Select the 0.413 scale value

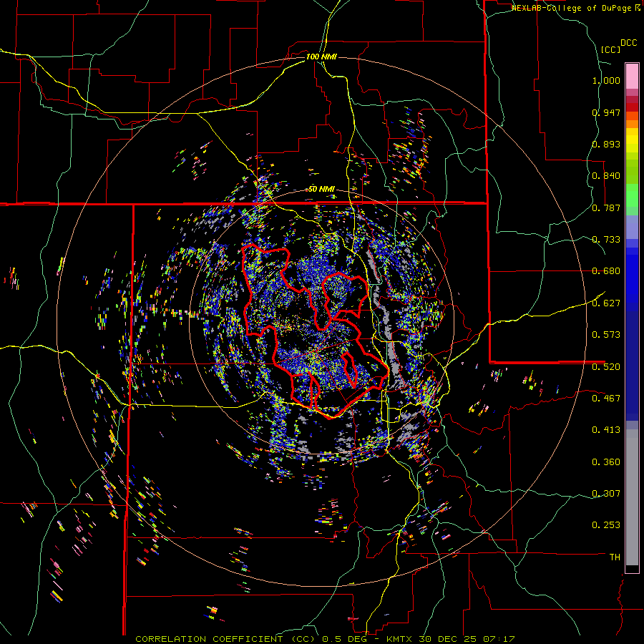[x=606, y=430]
